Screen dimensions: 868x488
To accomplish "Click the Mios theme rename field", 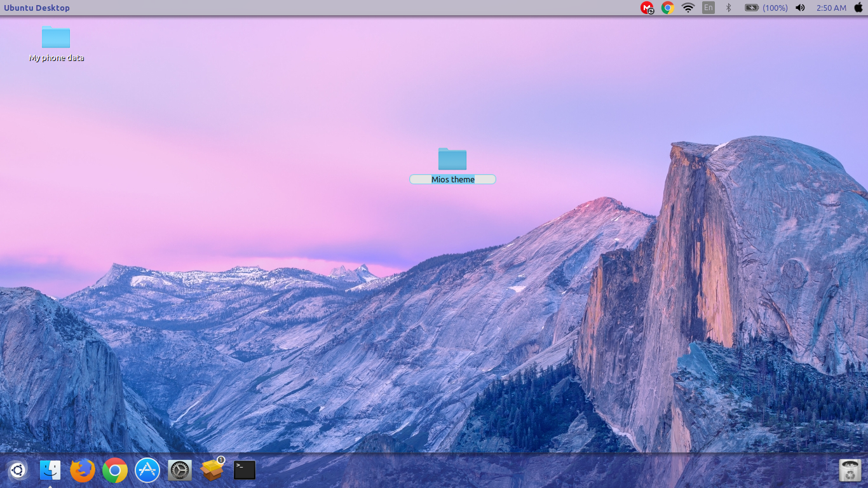I will [452, 179].
